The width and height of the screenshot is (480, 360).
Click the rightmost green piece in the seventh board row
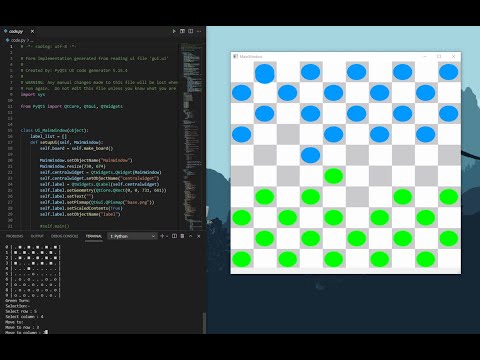click(449, 197)
